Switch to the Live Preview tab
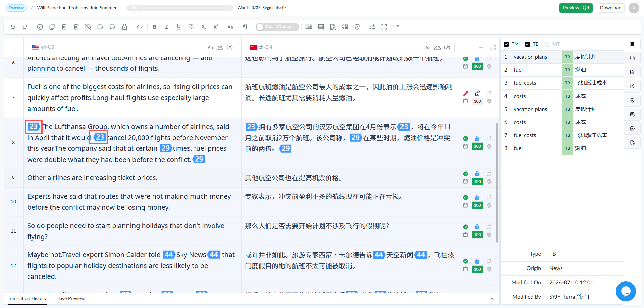The height and width of the screenshot is (308, 644). (x=71, y=298)
